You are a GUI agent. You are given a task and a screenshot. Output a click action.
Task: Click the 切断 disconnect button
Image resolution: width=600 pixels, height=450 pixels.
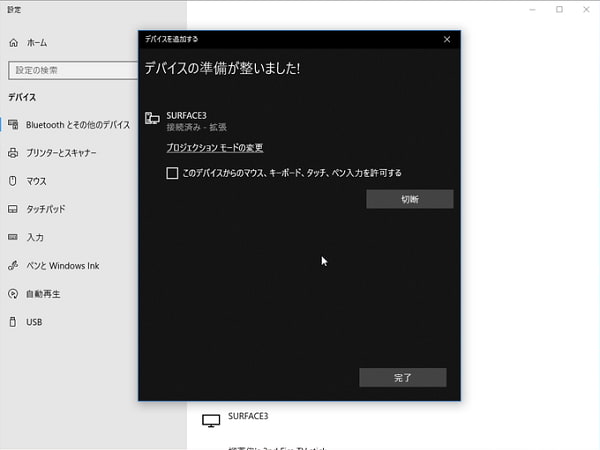coord(410,199)
